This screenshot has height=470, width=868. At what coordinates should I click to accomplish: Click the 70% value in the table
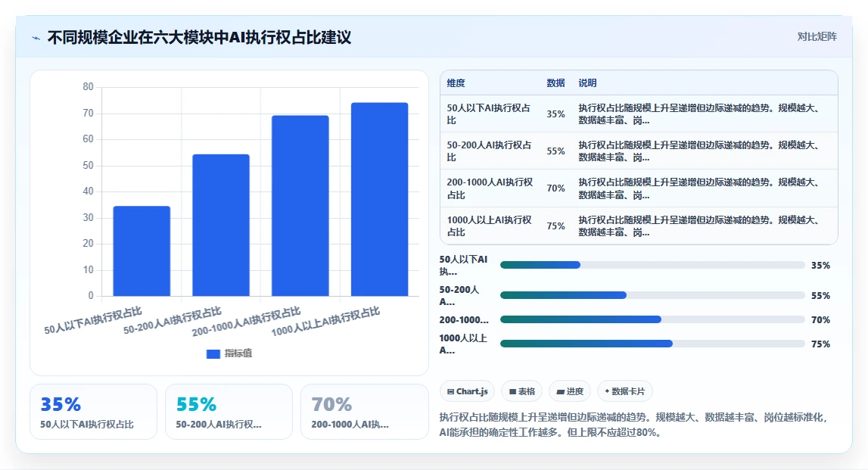[555, 188]
